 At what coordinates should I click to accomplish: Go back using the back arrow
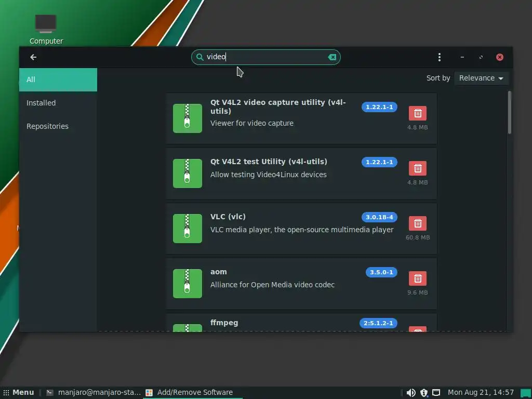(x=33, y=57)
